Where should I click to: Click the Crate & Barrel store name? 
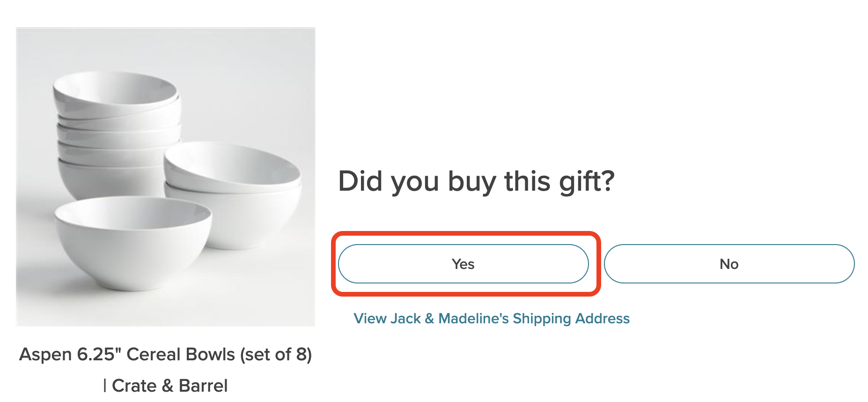pyautogui.click(x=170, y=386)
